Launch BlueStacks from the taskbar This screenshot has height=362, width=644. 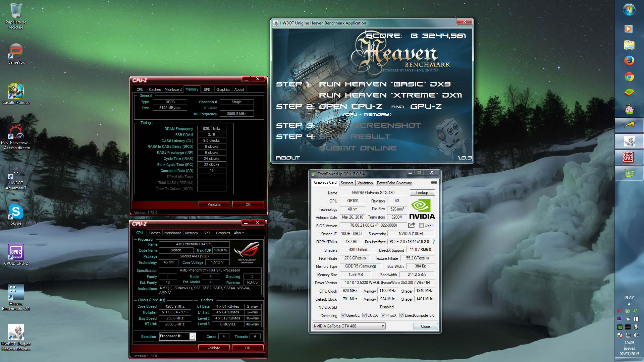(x=629, y=93)
